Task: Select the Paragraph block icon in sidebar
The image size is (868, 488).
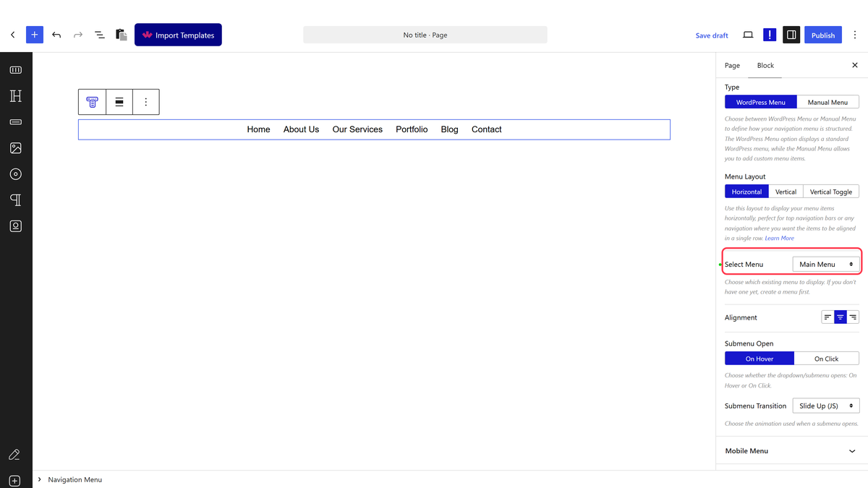Action: pyautogui.click(x=16, y=200)
